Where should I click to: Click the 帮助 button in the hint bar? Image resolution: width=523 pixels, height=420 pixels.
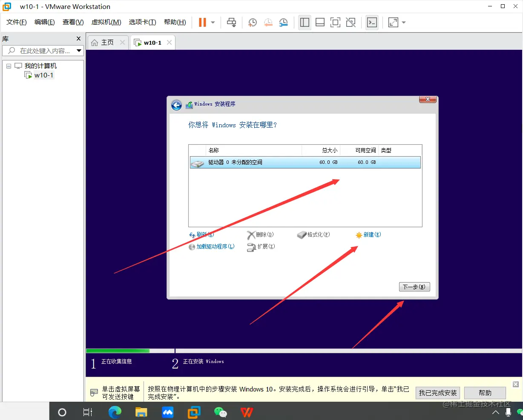[485, 393]
